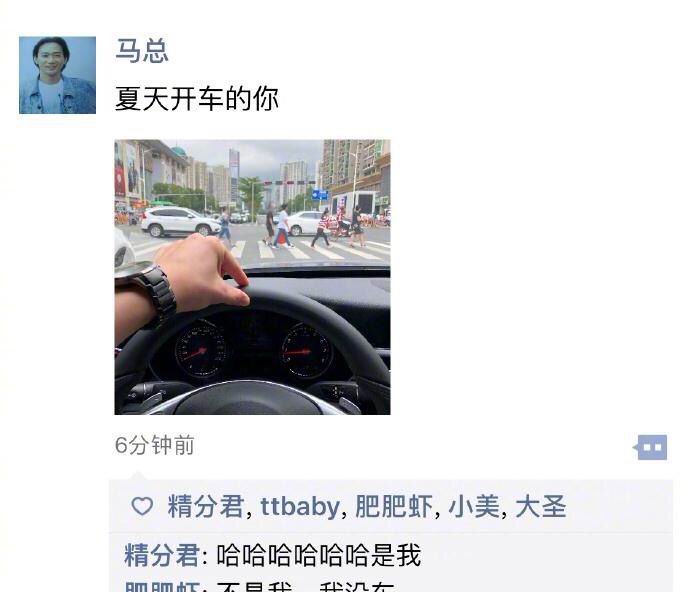Tap the likes row background
Viewport: 690px width, 592px height.
(391, 507)
